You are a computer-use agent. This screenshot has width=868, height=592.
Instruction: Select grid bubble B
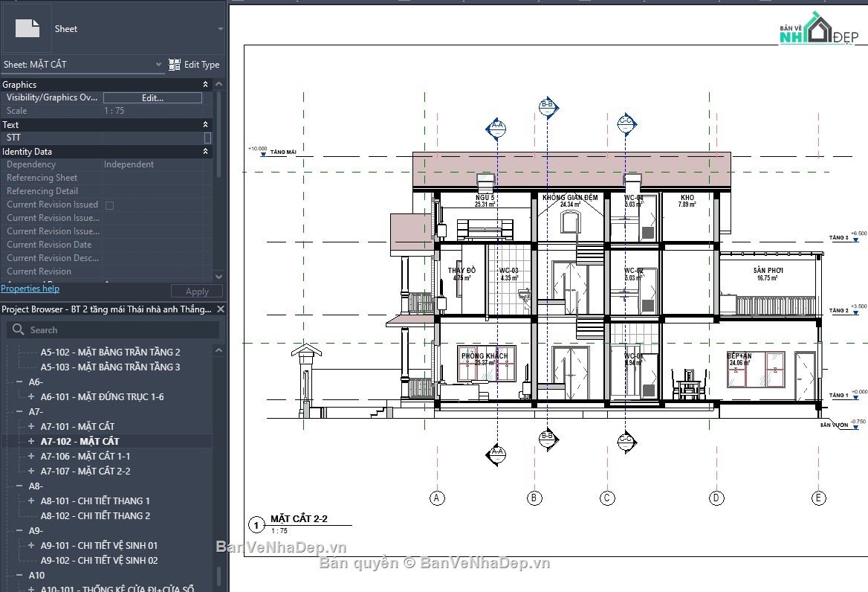534,498
